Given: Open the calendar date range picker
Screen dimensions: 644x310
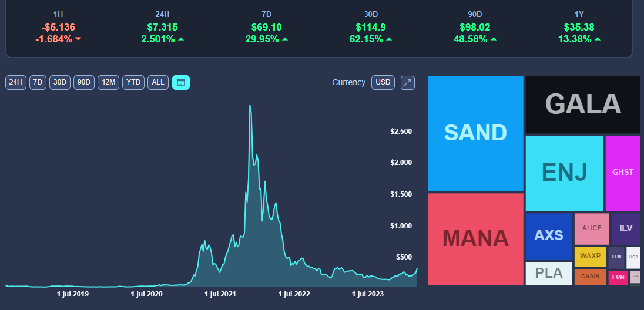Looking at the screenshot, I should (181, 83).
